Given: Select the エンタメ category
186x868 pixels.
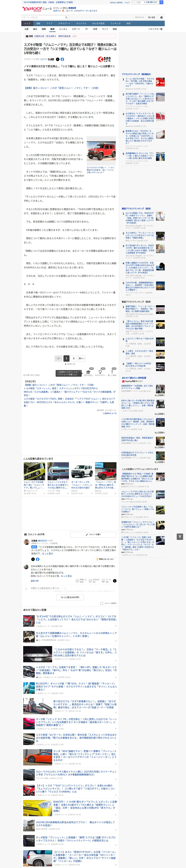Looking at the screenshot, I should pos(63,29).
